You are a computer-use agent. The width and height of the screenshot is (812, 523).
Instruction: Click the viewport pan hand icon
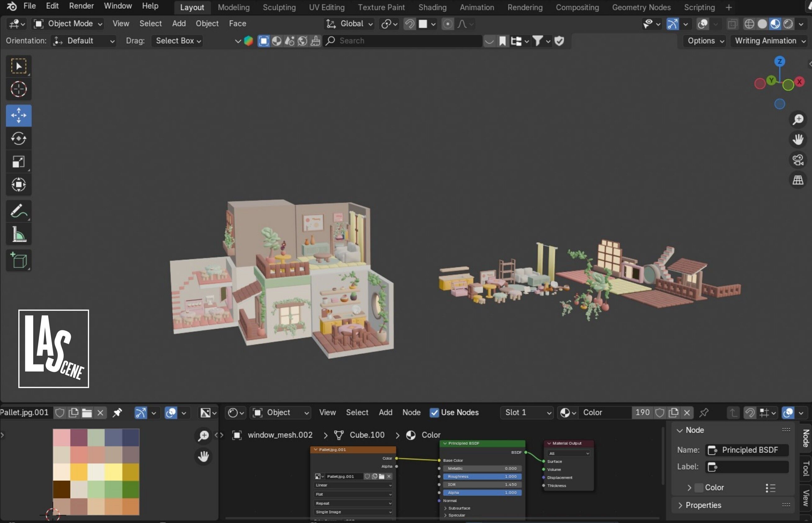pos(798,139)
